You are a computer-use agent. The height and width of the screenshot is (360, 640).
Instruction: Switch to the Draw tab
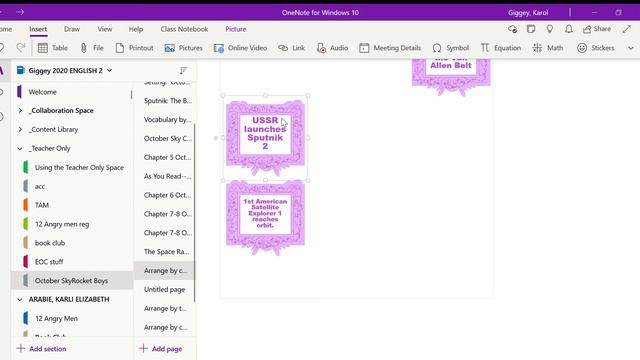pyautogui.click(x=72, y=29)
